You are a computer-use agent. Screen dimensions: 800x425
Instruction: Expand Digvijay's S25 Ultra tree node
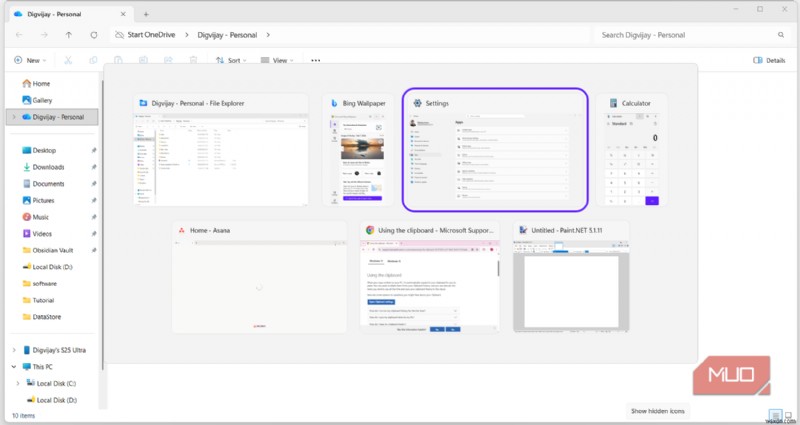click(14, 350)
